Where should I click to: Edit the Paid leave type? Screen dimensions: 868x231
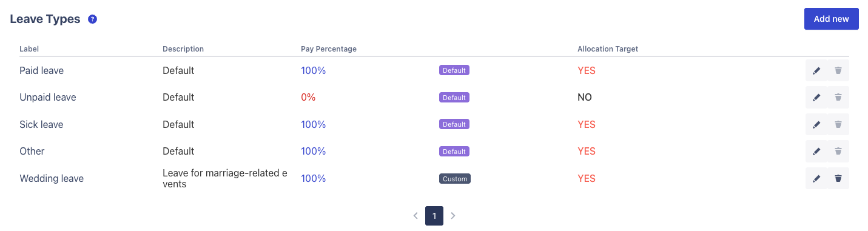tap(816, 70)
